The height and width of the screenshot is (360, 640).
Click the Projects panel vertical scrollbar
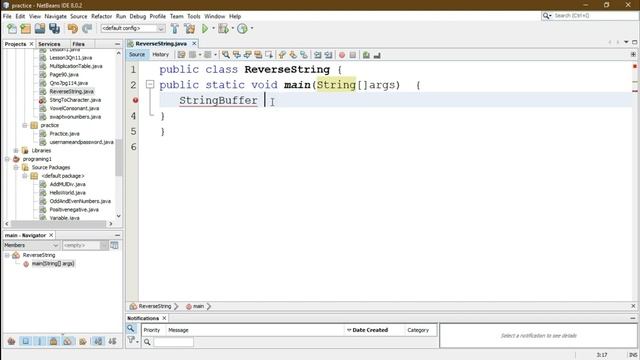(x=119, y=157)
